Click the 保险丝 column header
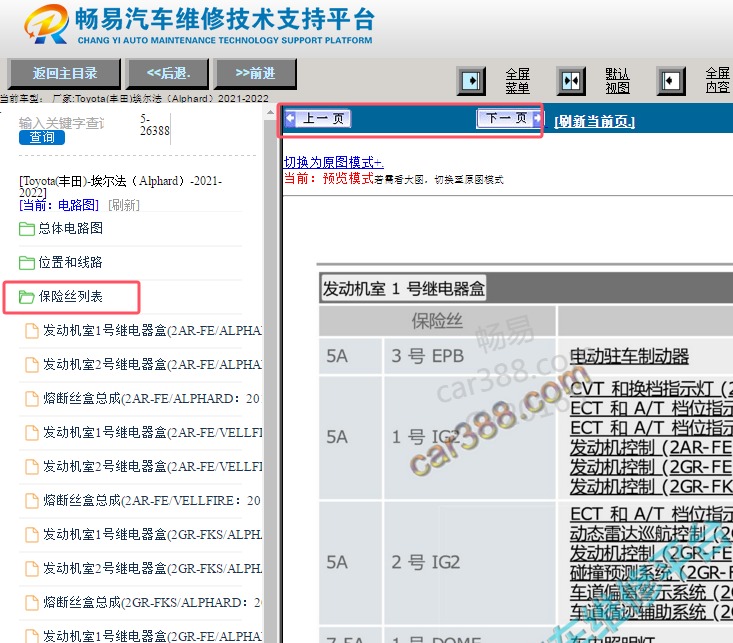Screen dimensions: 733x643 click(437, 321)
